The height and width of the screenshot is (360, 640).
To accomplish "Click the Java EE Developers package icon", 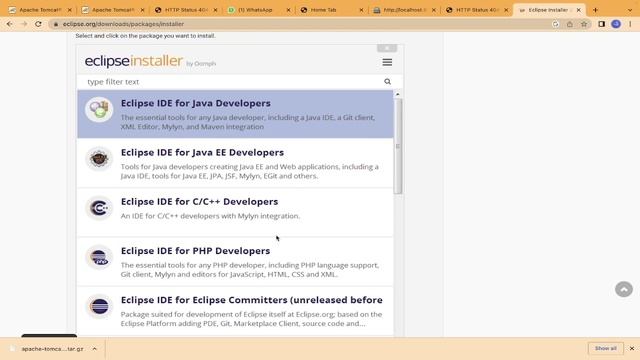I will (99, 158).
